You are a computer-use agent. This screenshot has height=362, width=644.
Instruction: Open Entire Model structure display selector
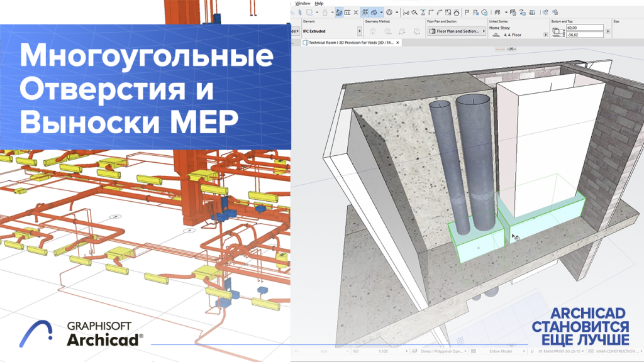point(498,351)
